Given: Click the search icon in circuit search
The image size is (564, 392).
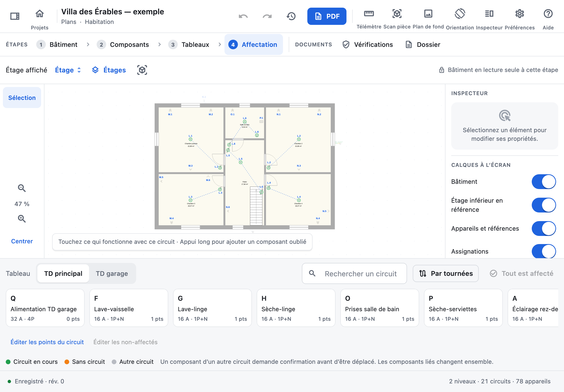Looking at the screenshot, I should click(x=312, y=273).
